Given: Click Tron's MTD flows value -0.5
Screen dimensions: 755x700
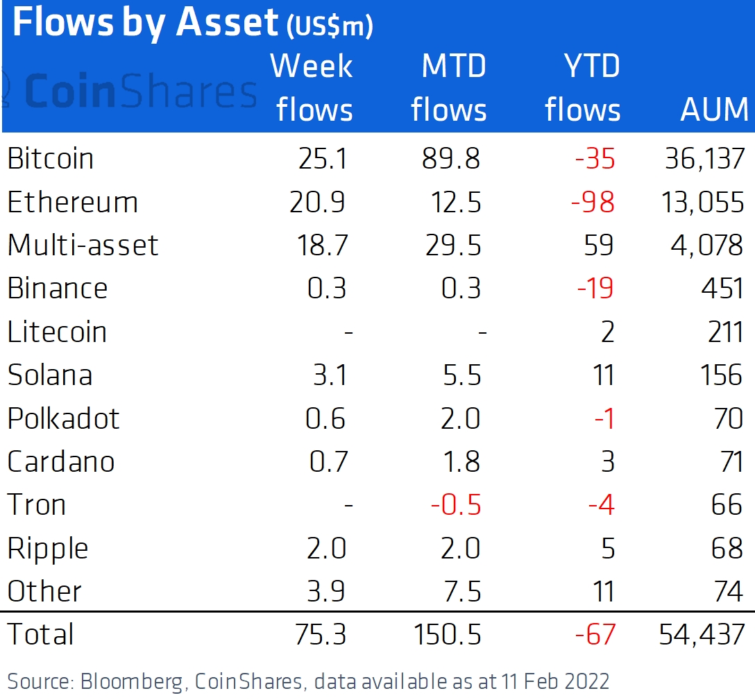Looking at the screenshot, I should (x=456, y=505).
